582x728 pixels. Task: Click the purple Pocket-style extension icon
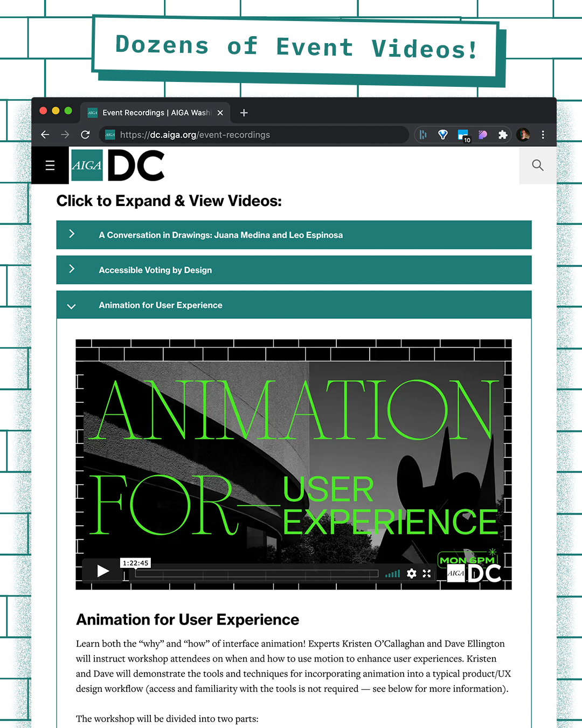click(483, 135)
